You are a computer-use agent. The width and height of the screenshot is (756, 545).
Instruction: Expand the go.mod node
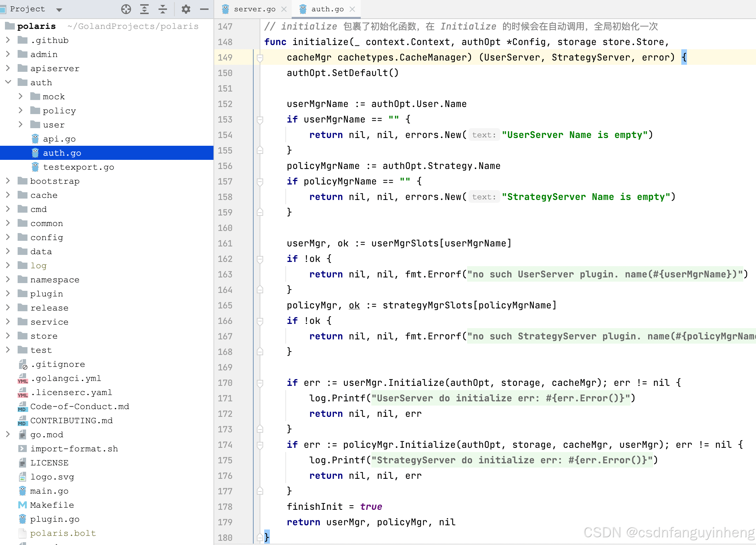pos(8,434)
